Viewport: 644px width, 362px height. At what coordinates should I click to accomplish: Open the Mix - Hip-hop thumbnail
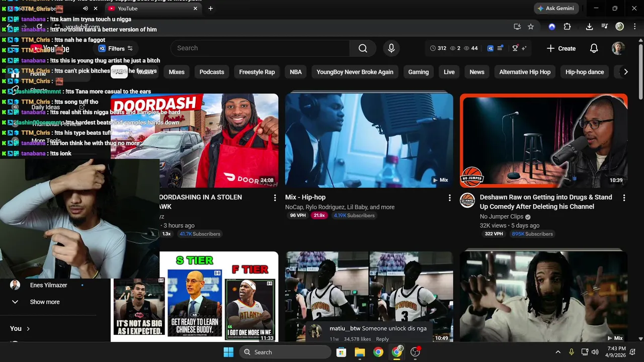tap(369, 140)
